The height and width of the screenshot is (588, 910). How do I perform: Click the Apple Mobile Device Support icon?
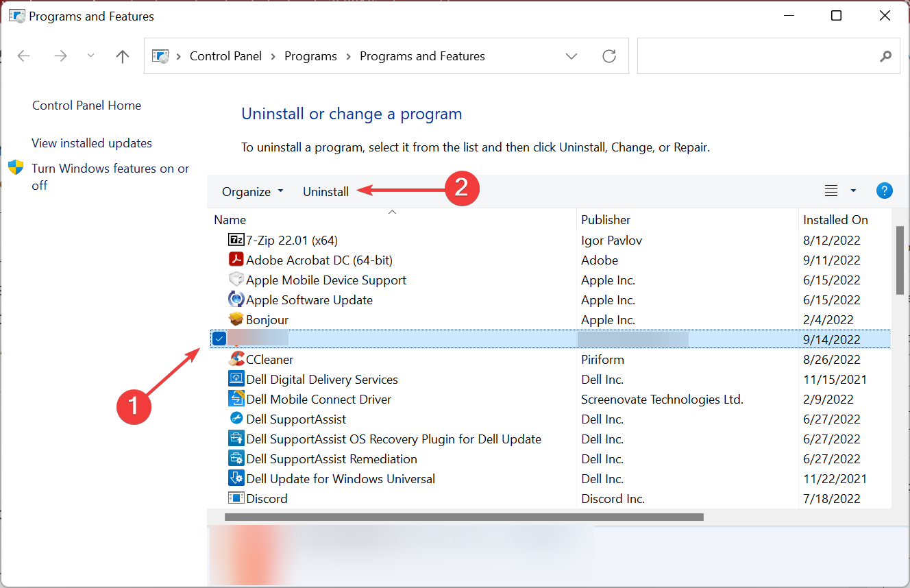(236, 280)
